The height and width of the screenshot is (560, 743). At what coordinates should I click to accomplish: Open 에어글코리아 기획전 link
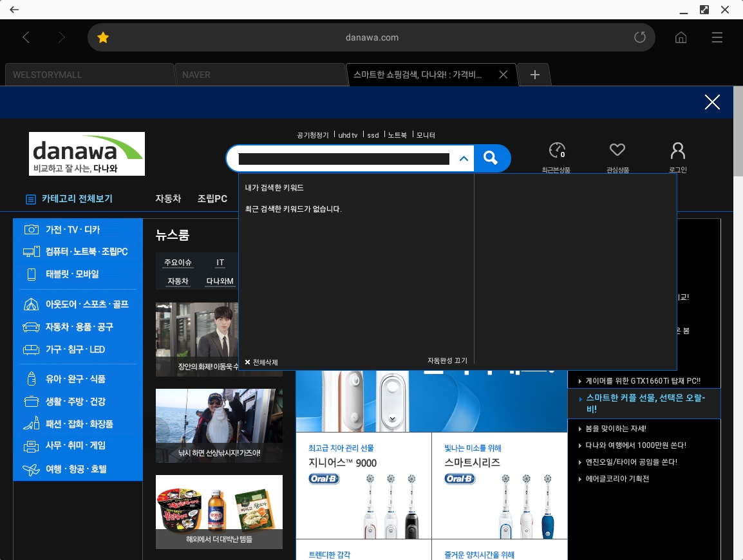pos(617,479)
